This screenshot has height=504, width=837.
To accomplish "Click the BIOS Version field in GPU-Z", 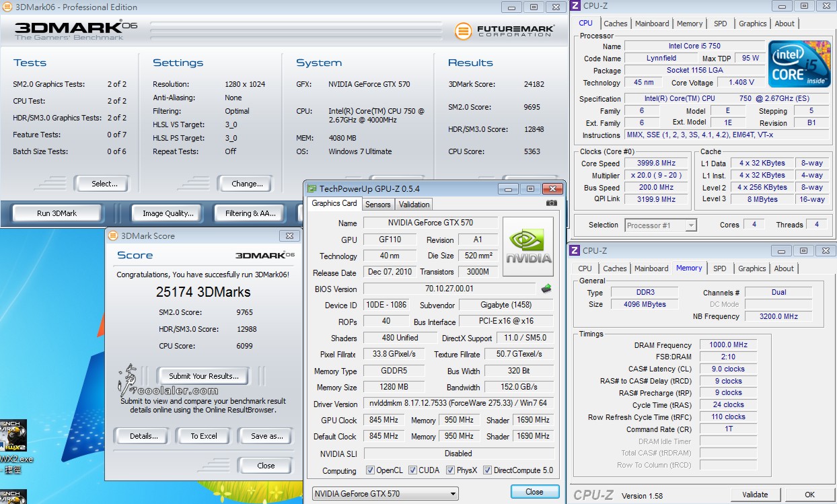I will (x=449, y=289).
